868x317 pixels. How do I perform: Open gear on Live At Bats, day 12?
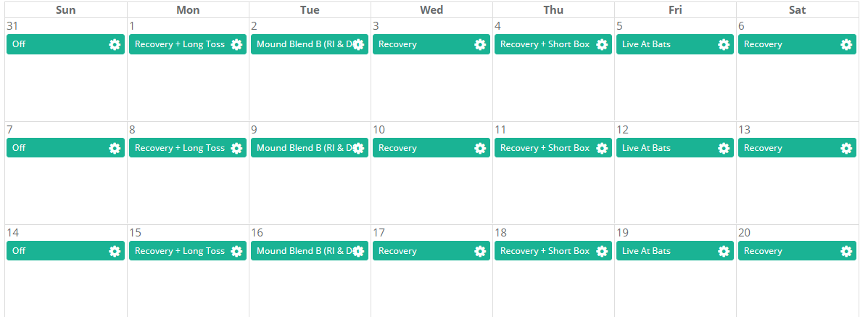[724, 148]
